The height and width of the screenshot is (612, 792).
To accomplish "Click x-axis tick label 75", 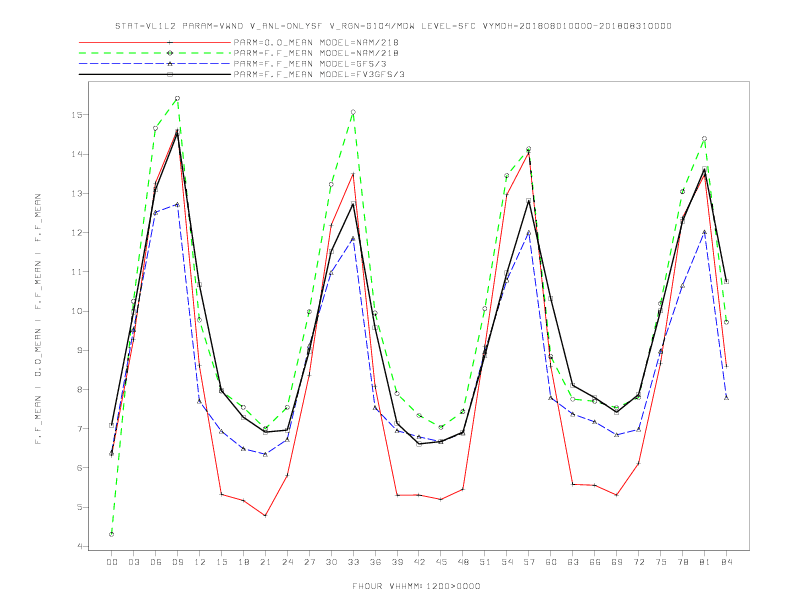I will (661, 562).
